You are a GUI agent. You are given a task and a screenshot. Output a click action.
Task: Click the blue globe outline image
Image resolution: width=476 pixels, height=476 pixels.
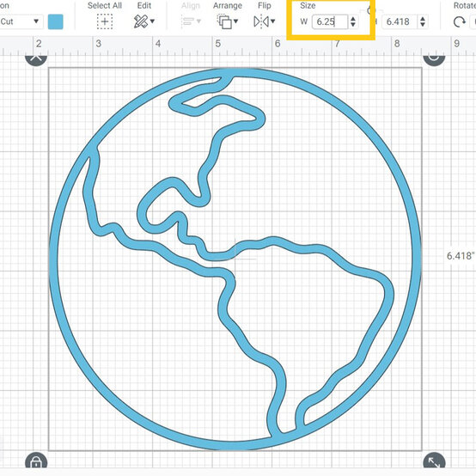coord(235,259)
